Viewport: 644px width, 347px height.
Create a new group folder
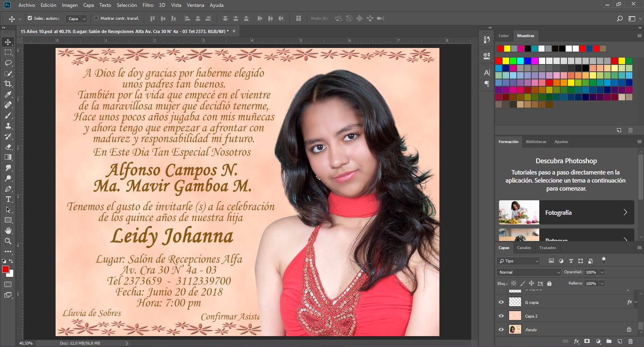tap(609, 341)
